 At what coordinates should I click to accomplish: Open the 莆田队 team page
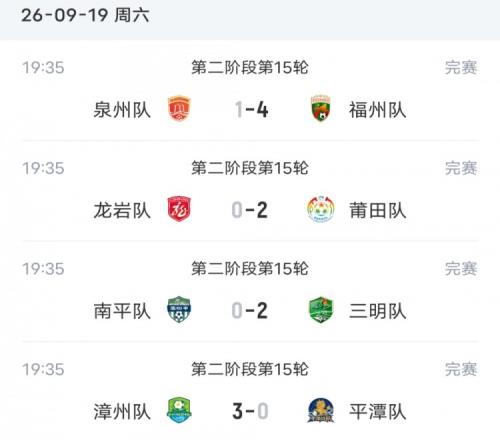tap(378, 210)
